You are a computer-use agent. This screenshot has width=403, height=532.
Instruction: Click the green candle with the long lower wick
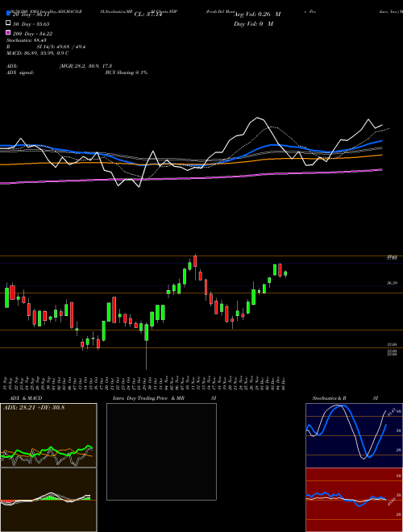tap(146, 332)
